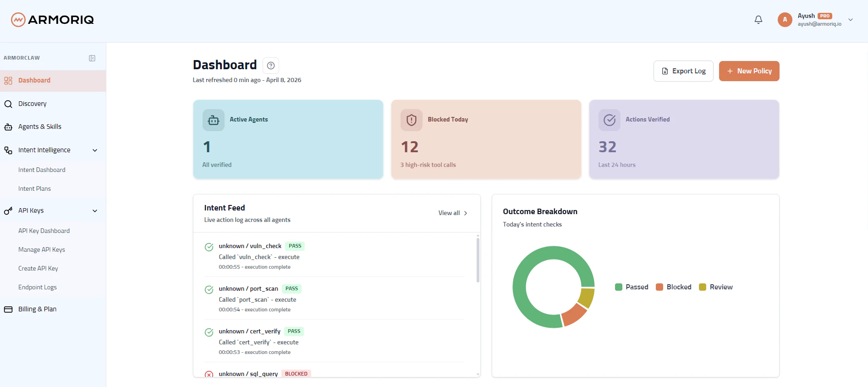Click 'unknown / cert_verify' entry title
This screenshot has height=387, width=868.
point(250,332)
